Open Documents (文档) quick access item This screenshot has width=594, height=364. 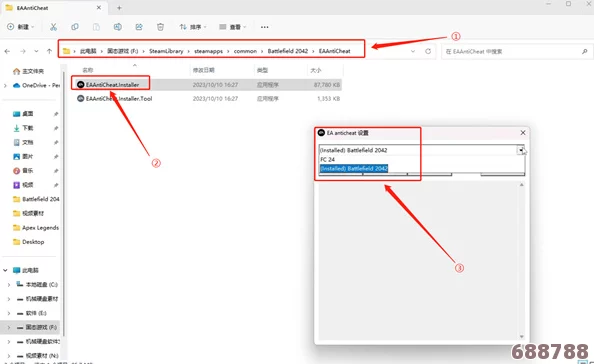[23, 142]
